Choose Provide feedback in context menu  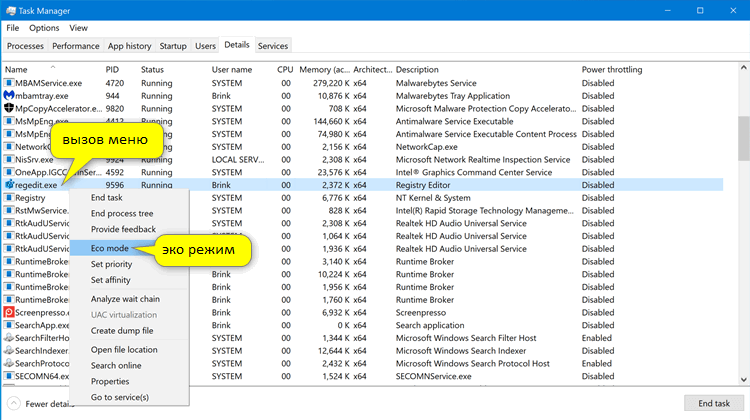coord(129,229)
